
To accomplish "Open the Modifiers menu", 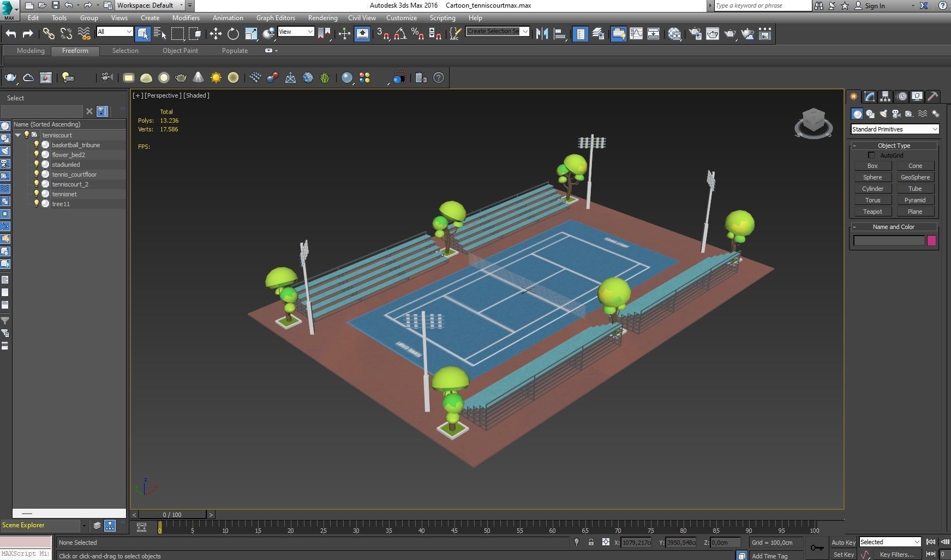I will [x=186, y=17].
